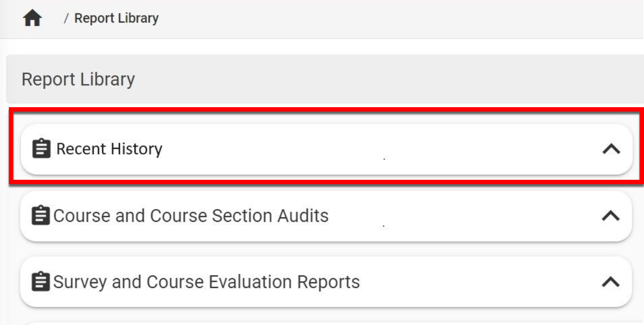The height and width of the screenshot is (325, 644).
Task: Open the partially visible card below Survey reports
Action: [310, 323]
